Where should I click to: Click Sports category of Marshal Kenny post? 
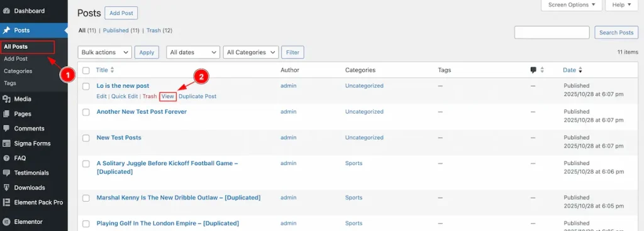pyautogui.click(x=353, y=197)
